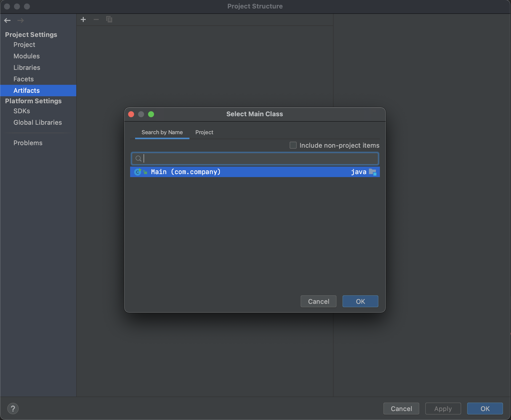Click OK in Select Main Class dialog
511x420 pixels.
(x=360, y=301)
